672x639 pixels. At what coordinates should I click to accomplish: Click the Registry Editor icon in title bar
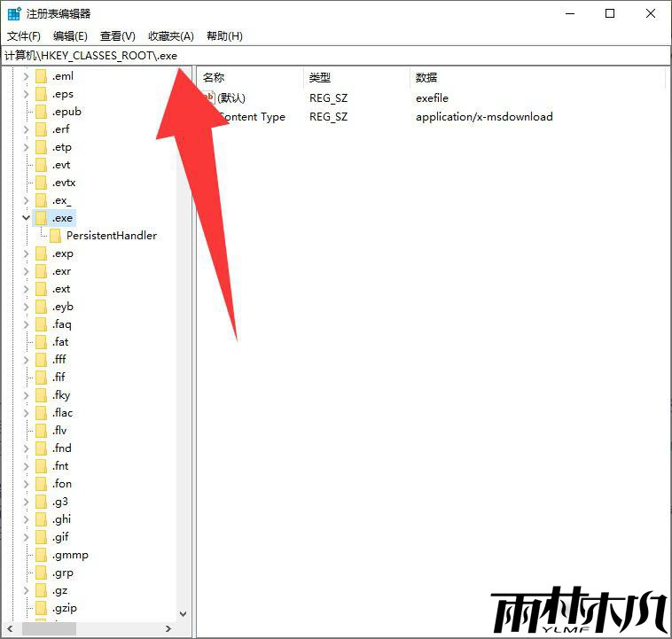tap(14, 13)
